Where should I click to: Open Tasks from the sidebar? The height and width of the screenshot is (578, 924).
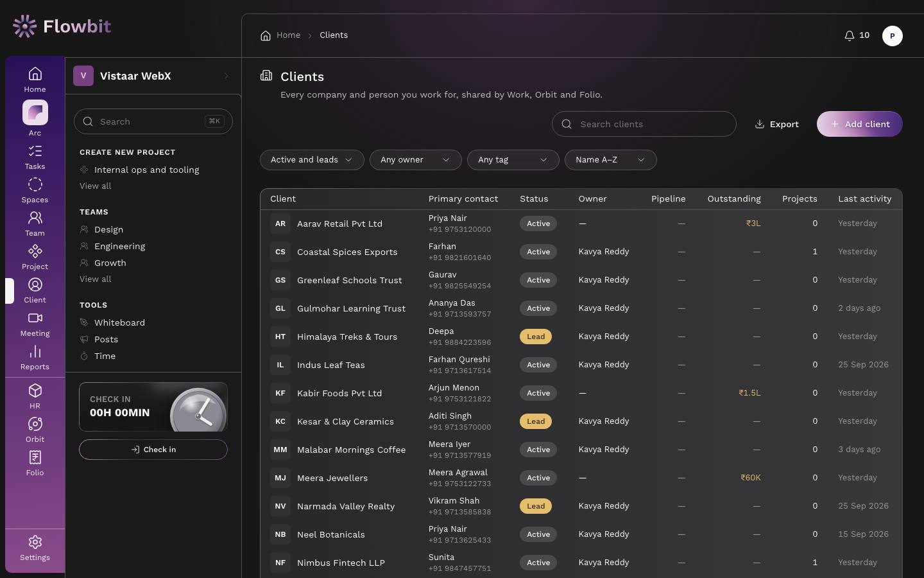pos(35,151)
